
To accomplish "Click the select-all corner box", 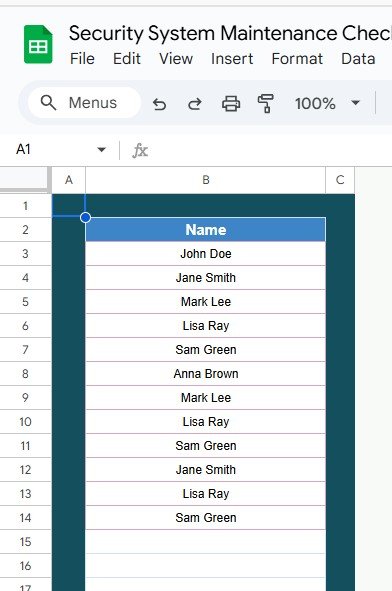I will (25, 180).
